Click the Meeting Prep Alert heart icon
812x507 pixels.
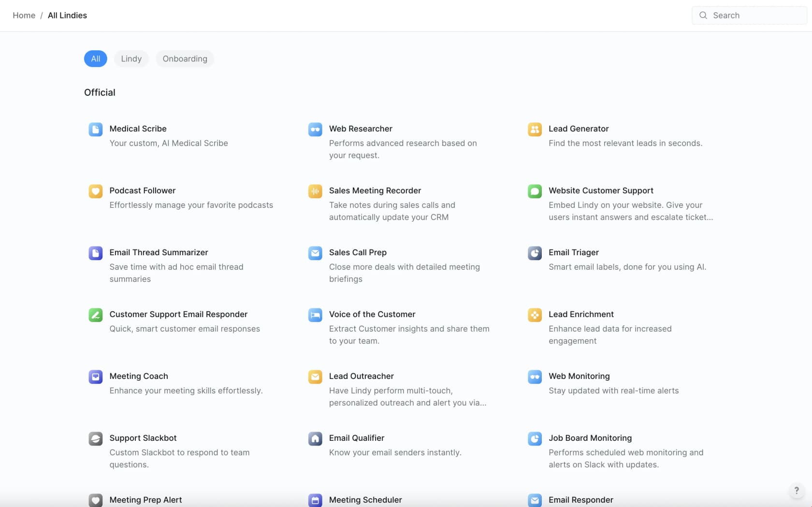click(96, 500)
